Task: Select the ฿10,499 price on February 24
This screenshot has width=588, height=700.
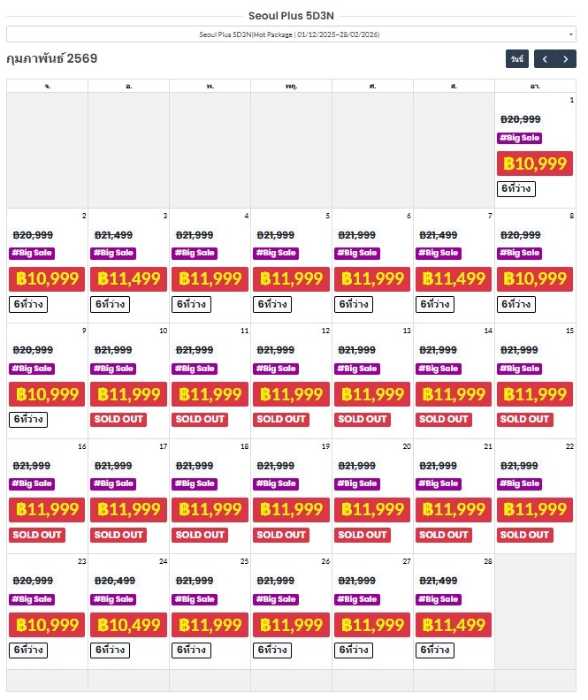Action: click(x=128, y=625)
